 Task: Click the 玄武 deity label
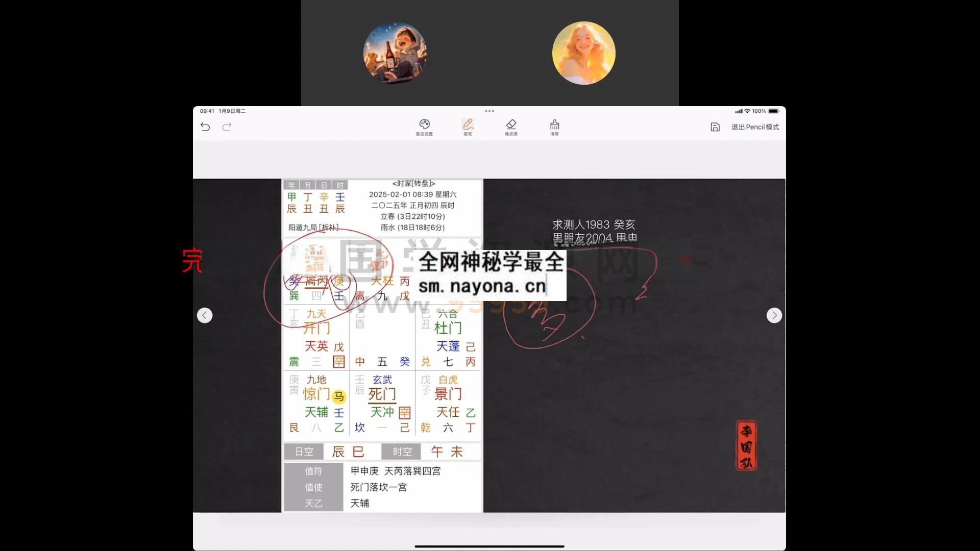coord(382,380)
